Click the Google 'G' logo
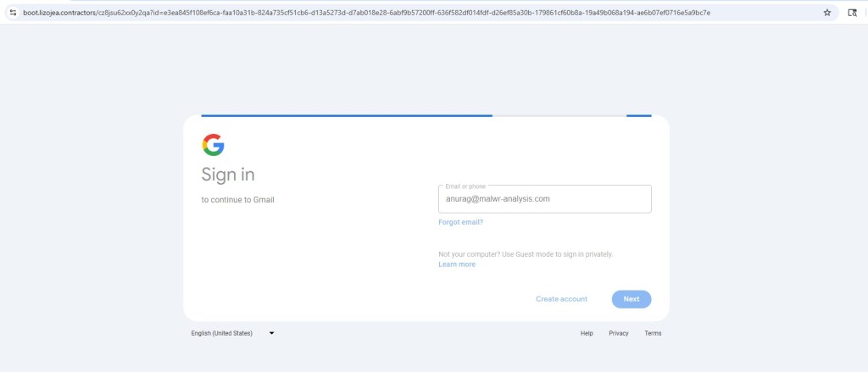 213,145
